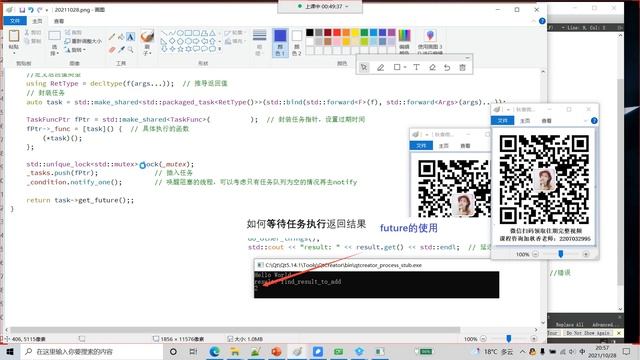Adjust main Paint zoom slider handle
640x360 pixels.
(x=509, y=338)
